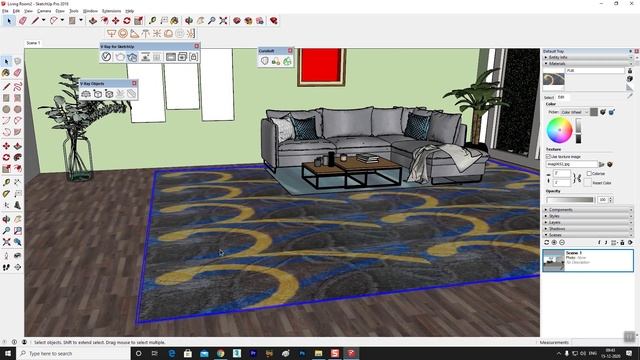
Task: Select the Make Component tool
Action: click(18, 61)
